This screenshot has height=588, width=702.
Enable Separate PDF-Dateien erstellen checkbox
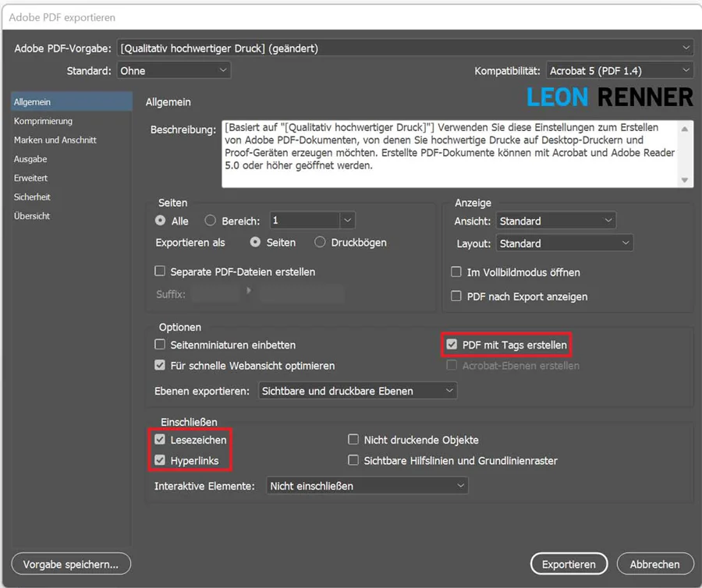pos(160,272)
